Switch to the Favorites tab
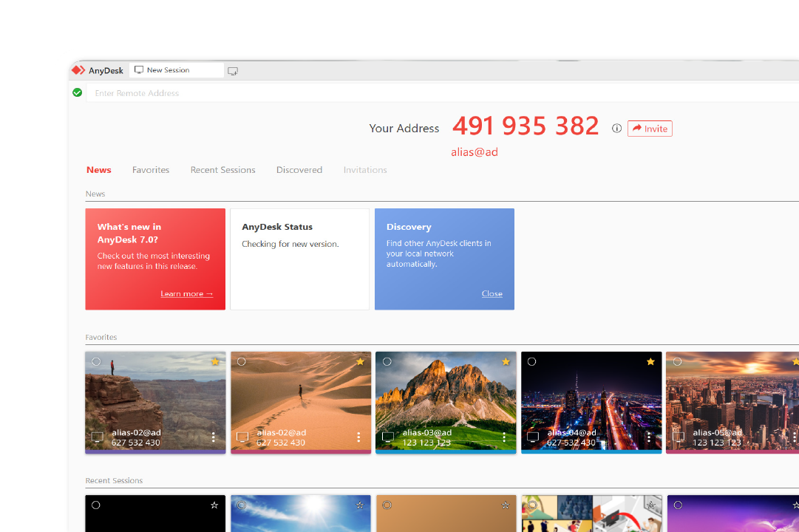Viewport: 799px width, 532px height. click(x=151, y=170)
